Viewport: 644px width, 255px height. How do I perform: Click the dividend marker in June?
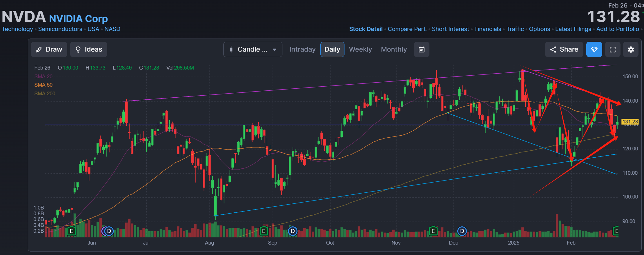tap(109, 231)
